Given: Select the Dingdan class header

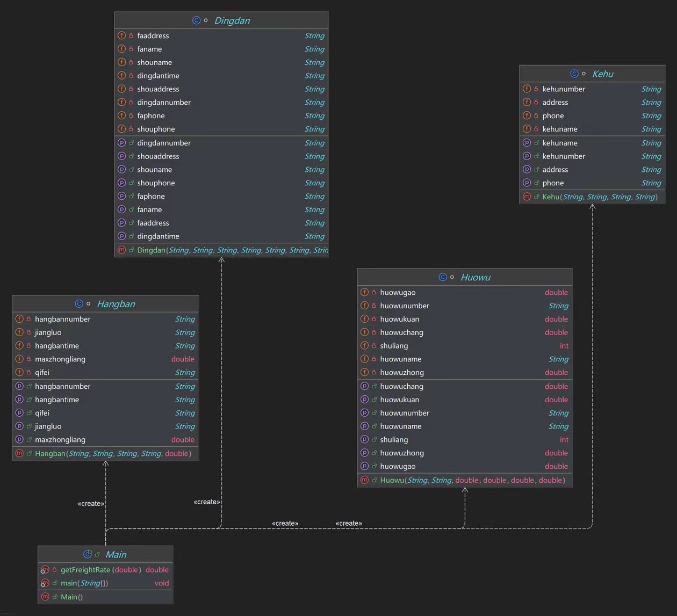Looking at the screenshot, I should (221, 20).
